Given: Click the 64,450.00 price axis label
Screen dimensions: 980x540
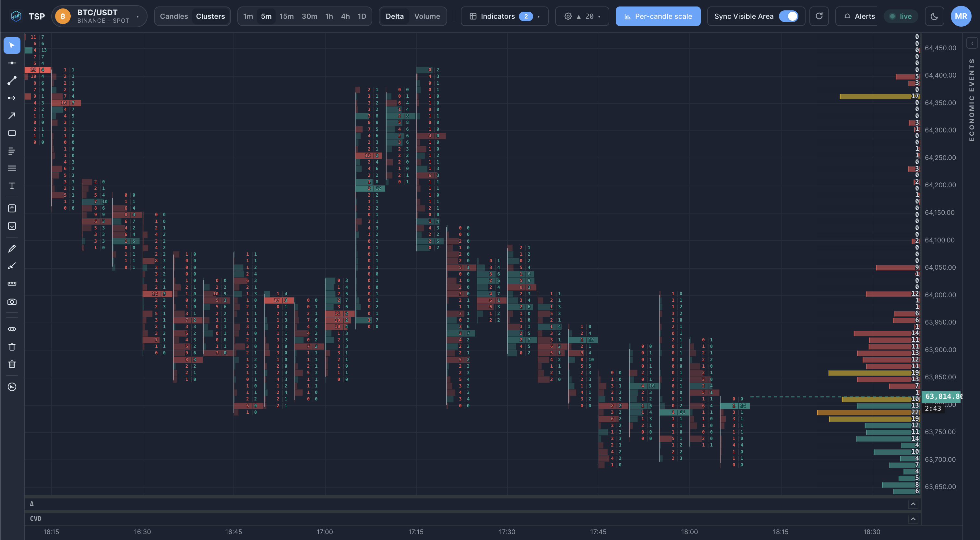Looking at the screenshot, I should (940, 48).
